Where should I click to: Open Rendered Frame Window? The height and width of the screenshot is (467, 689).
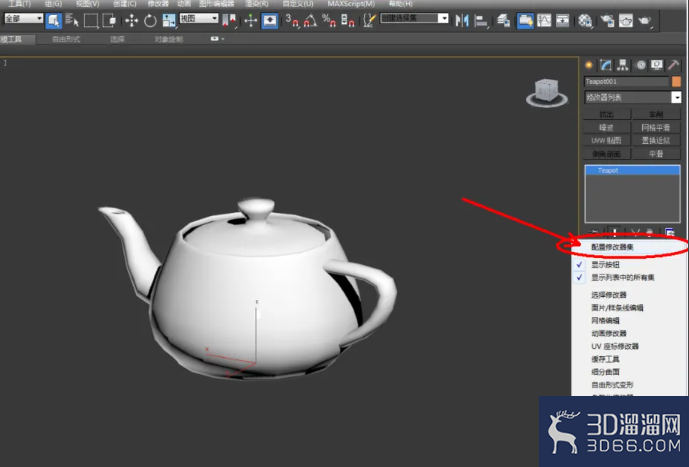[x=626, y=20]
